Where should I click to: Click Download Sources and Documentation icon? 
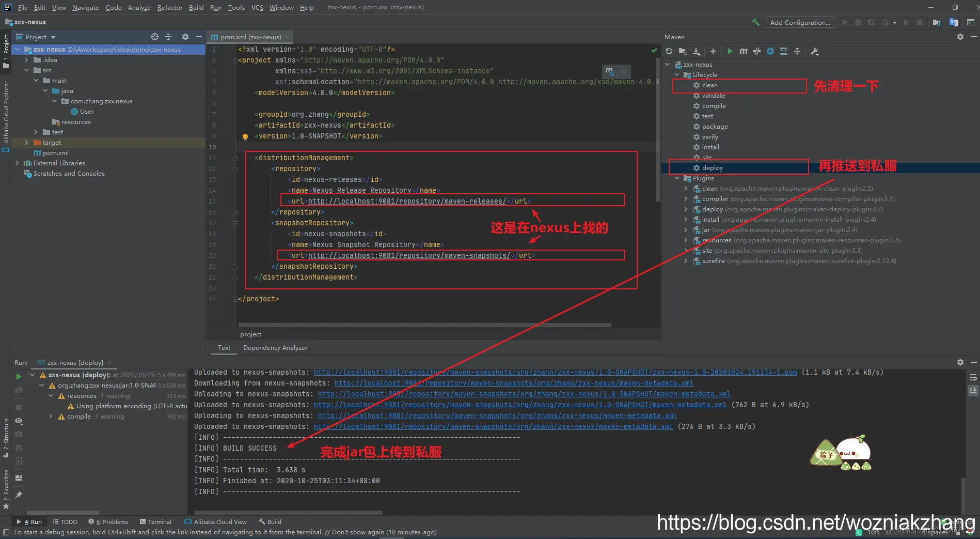click(x=697, y=51)
